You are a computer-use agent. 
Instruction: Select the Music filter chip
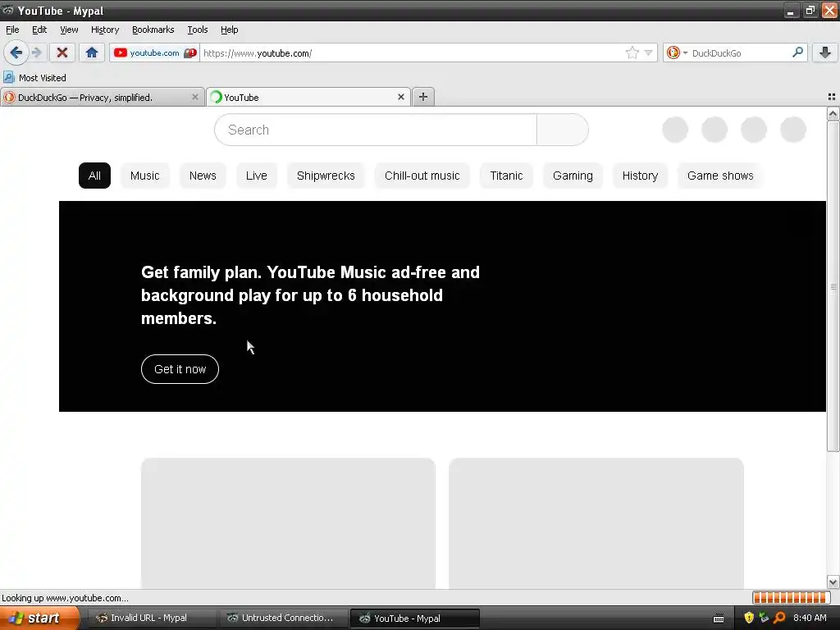[x=144, y=176]
